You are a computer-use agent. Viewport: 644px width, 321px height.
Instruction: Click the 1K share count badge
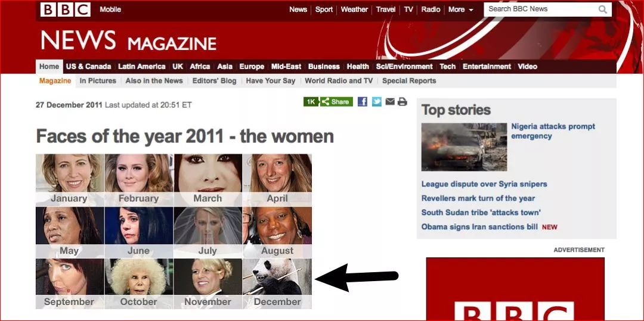311,102
